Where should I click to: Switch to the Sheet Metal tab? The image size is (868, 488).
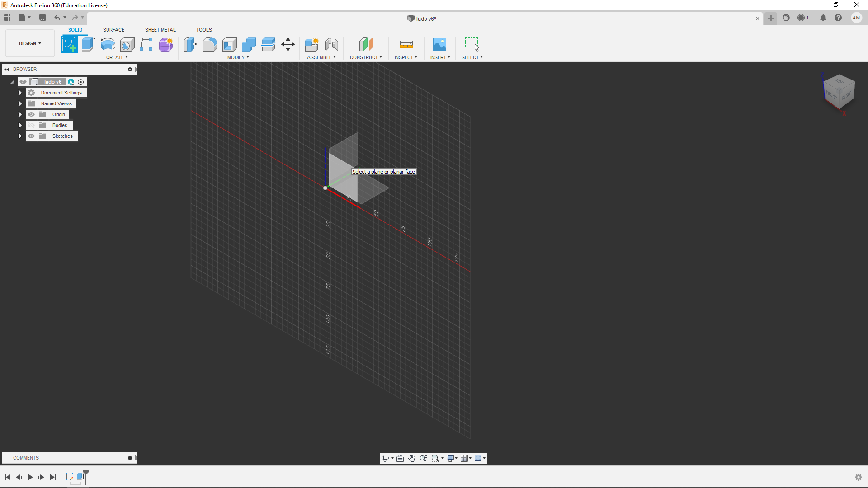[160, 30]
